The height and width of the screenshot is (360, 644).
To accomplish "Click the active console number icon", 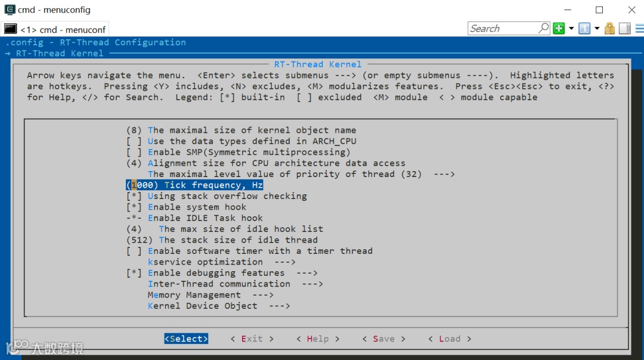I will pyautogui.click(x=584, y=29).
